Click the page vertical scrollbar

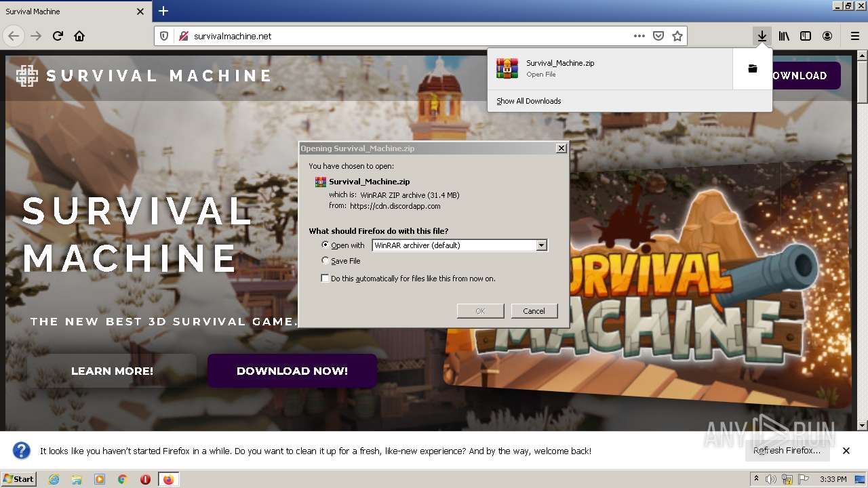click(863, 240)
